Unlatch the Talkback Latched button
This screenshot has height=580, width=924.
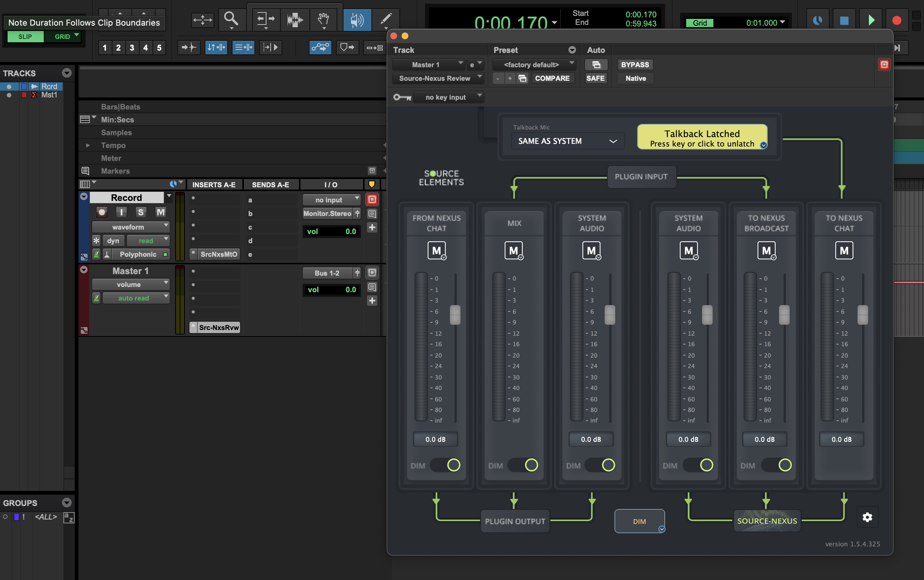702,137
